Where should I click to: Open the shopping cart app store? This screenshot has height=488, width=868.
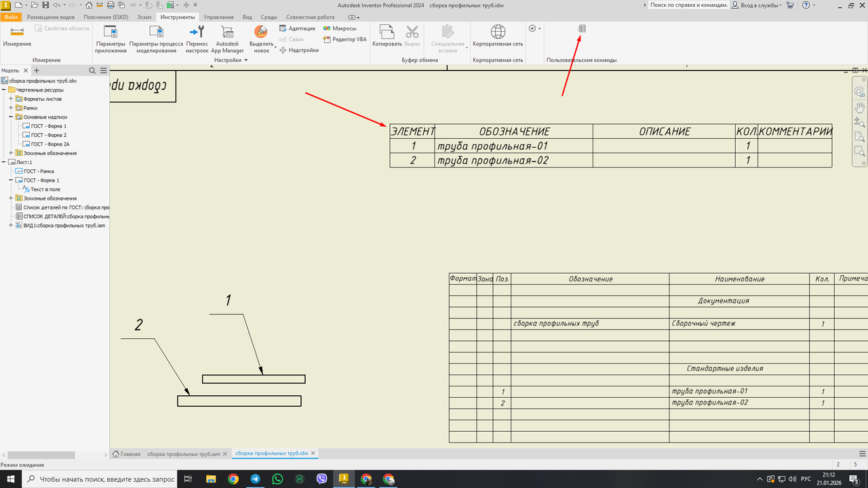[x=790, y=5]
